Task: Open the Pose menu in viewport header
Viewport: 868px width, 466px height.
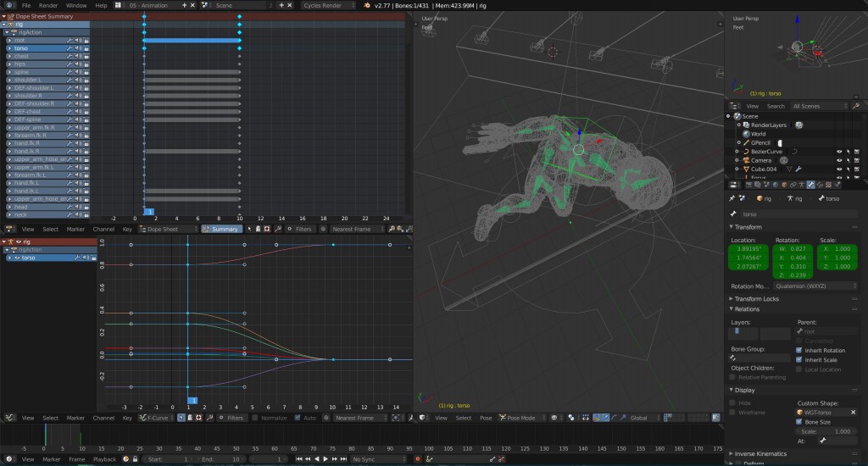Action: coord(486,418)
